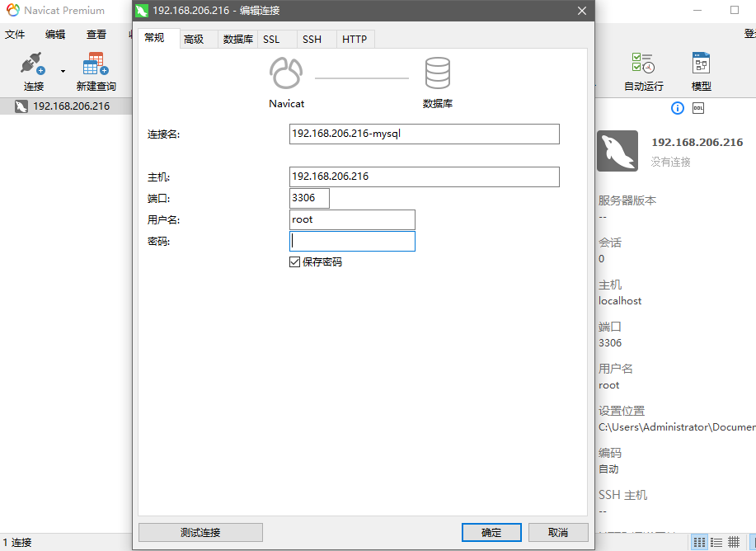
Task: Confirm with the 确定 button
Action: click(x=491, y=532)
